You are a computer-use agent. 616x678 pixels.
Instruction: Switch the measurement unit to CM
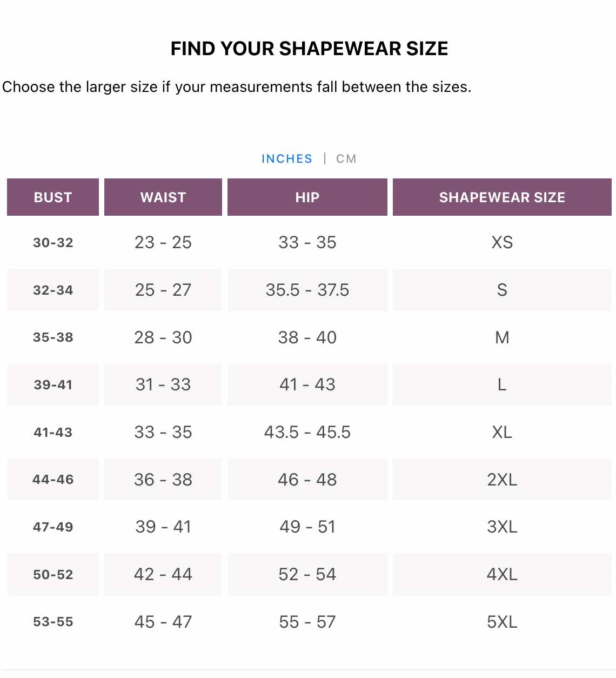click(x=346, y=158)
